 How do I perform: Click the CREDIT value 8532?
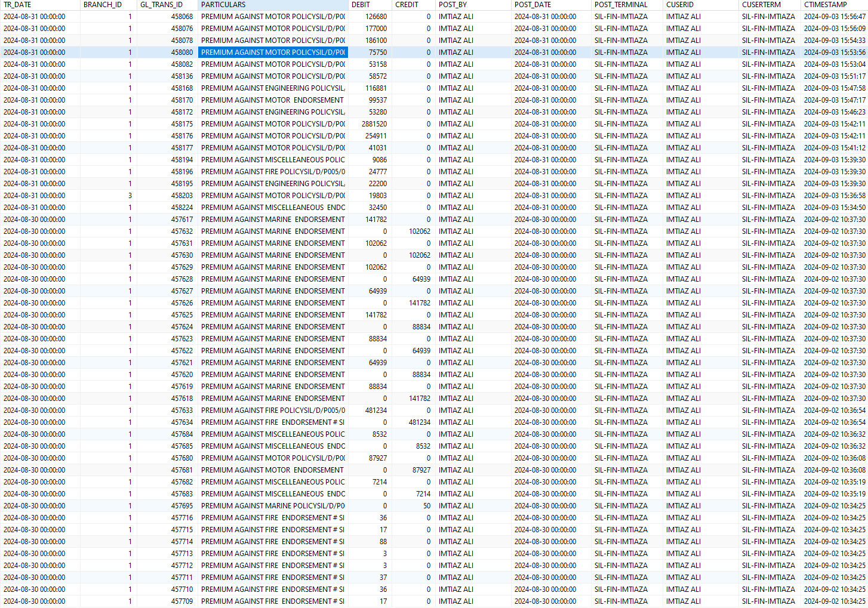click(423, 446)
